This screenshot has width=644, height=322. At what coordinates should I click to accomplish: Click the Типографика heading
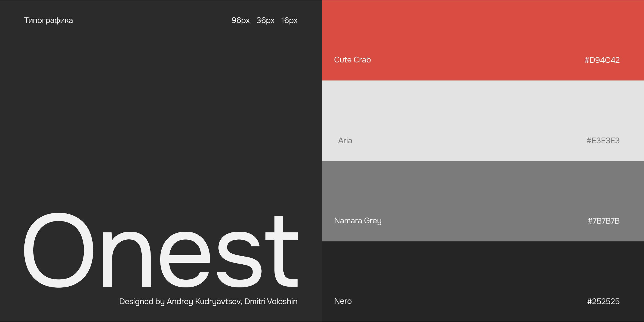[48, 20]
